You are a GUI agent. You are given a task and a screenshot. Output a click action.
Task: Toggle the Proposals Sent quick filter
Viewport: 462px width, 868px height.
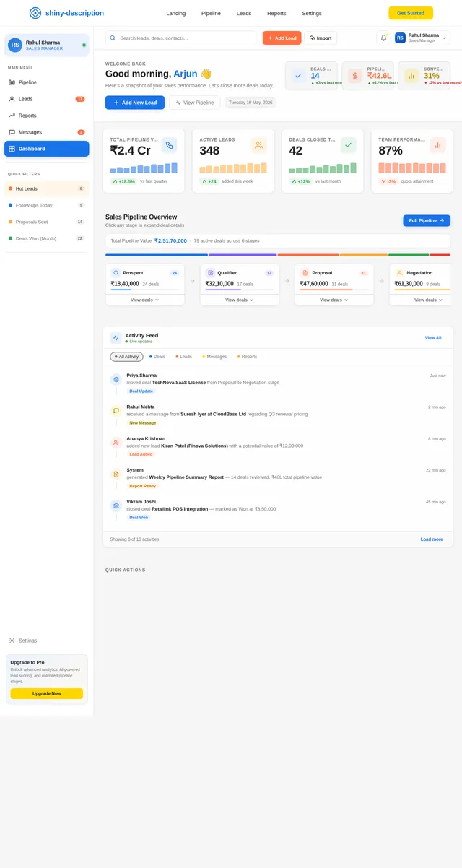coord(46,222)
